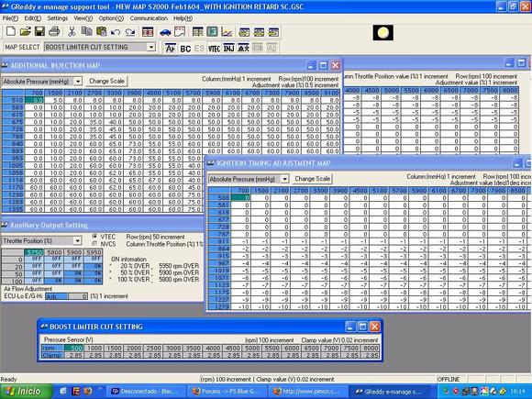Viewport: 532px width, 399px height.
Task: Select the VTEC radio button
Action: point(94,237)
